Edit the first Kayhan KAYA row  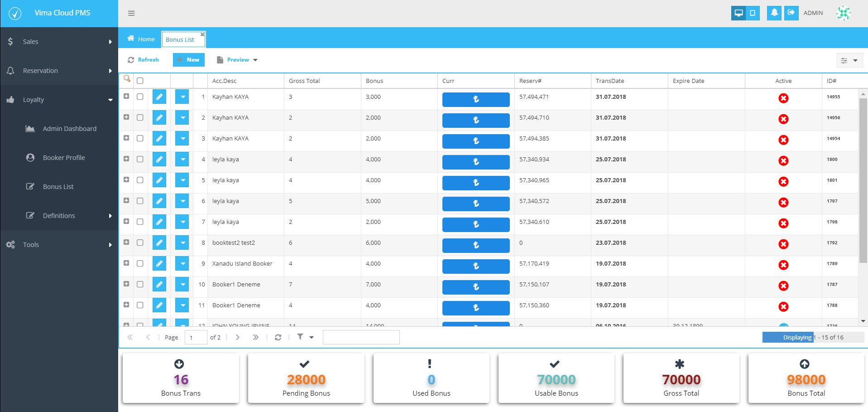[159, 97]
